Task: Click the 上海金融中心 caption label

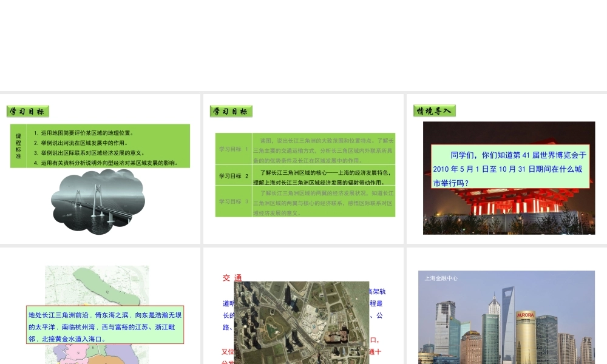Action: (441, 278)
